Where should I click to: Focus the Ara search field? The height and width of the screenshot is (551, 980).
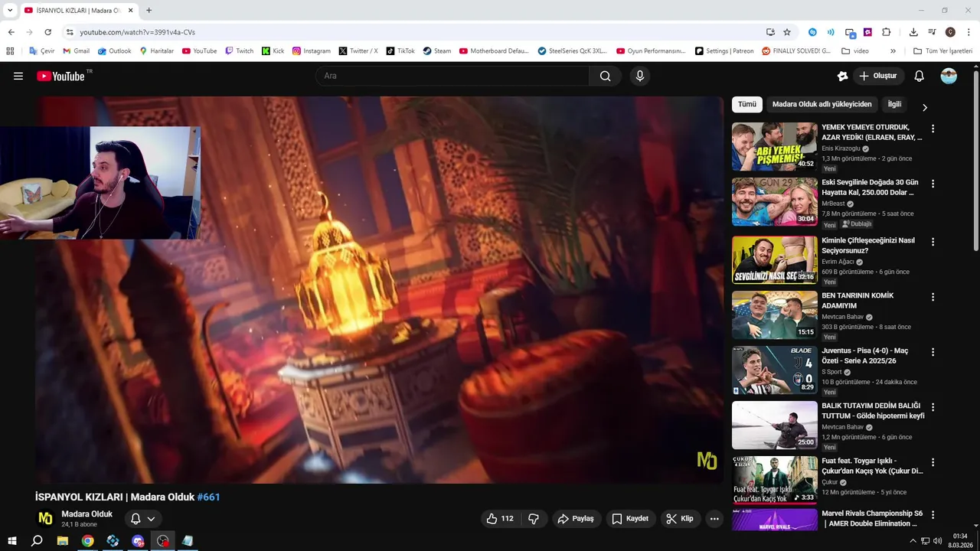452,76
